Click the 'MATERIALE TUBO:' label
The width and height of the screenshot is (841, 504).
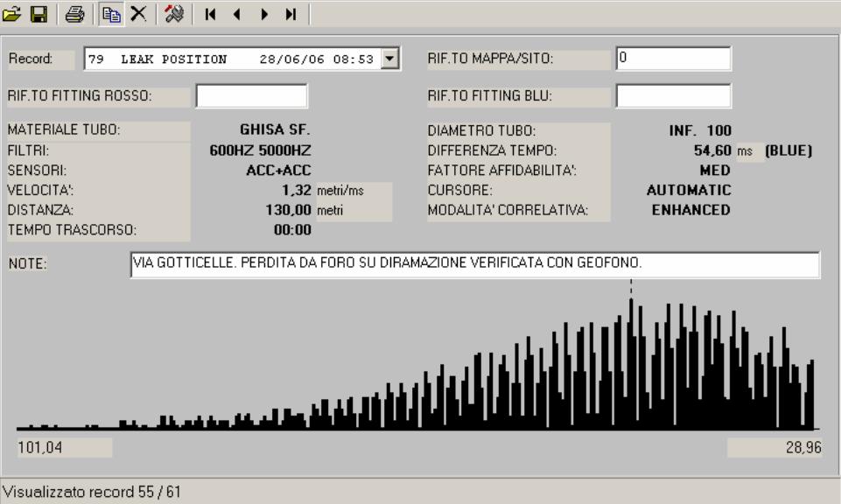(64, 129)
